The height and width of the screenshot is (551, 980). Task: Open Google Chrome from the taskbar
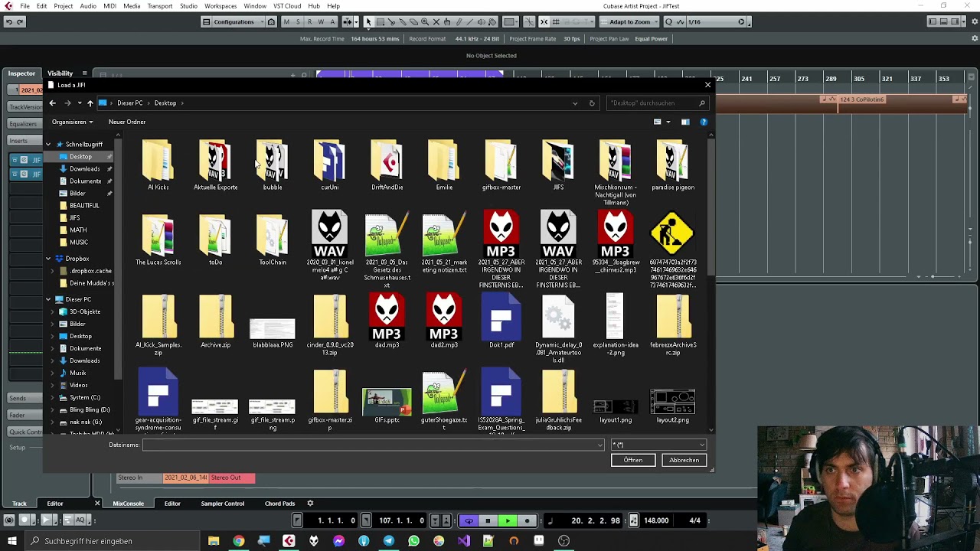(x=239, y=541)
